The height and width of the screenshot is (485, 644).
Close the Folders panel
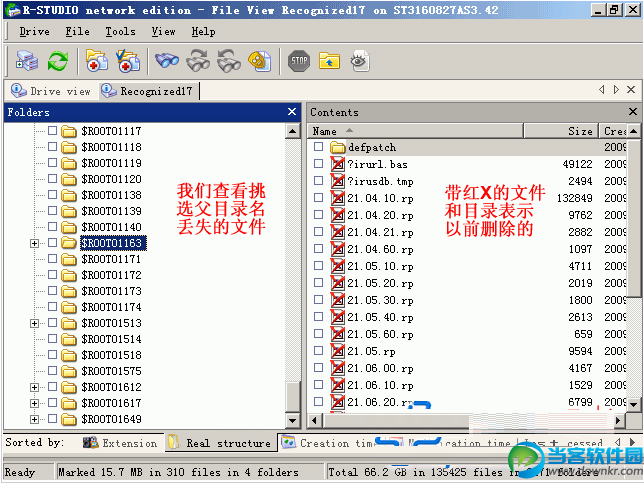coord(292,112)
